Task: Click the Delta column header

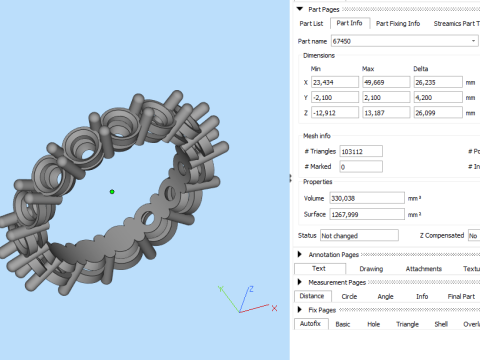Action: [421, 69]
